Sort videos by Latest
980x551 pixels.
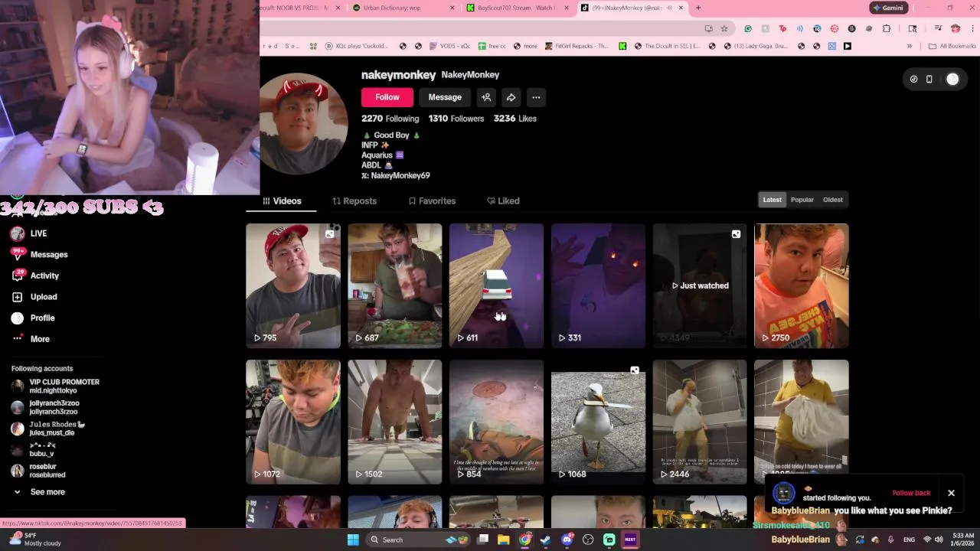[772, 200]
